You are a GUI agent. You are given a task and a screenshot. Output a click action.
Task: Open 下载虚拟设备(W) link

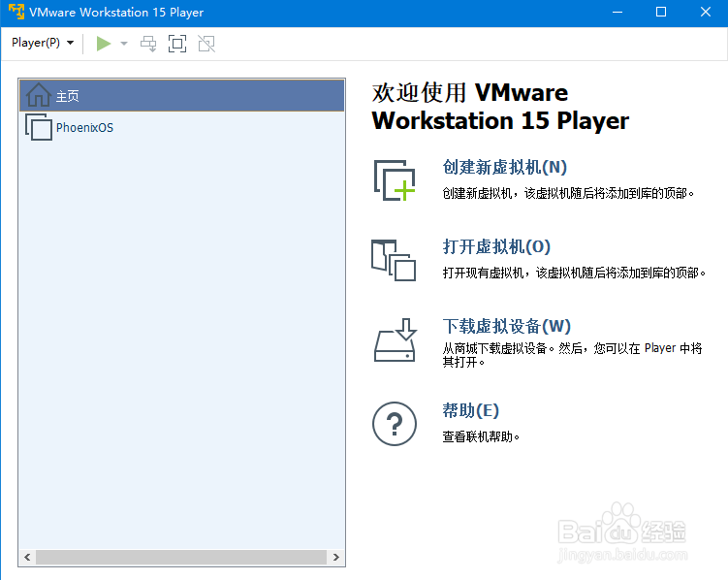[506, 326]
